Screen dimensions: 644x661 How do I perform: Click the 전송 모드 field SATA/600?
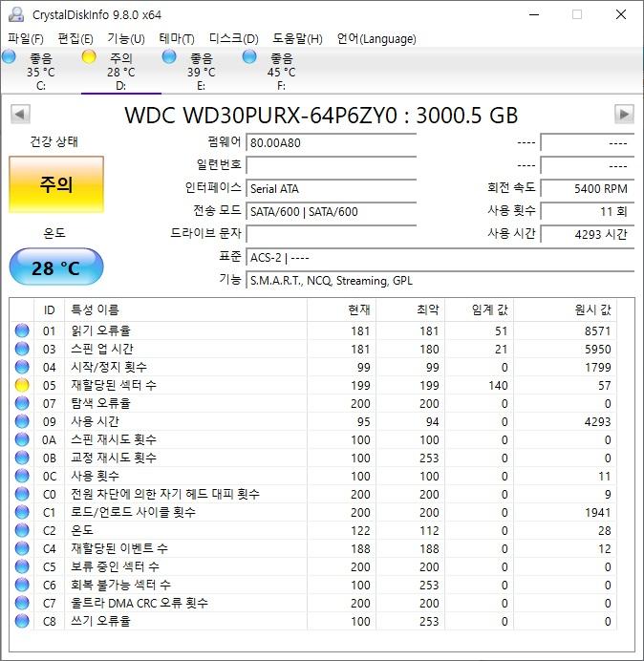click(331, 211)
